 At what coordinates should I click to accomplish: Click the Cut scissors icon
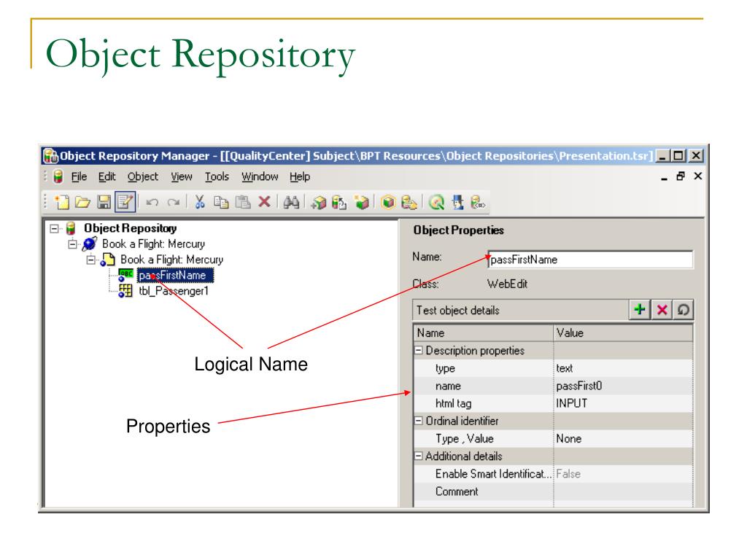[x=200, y=202]
